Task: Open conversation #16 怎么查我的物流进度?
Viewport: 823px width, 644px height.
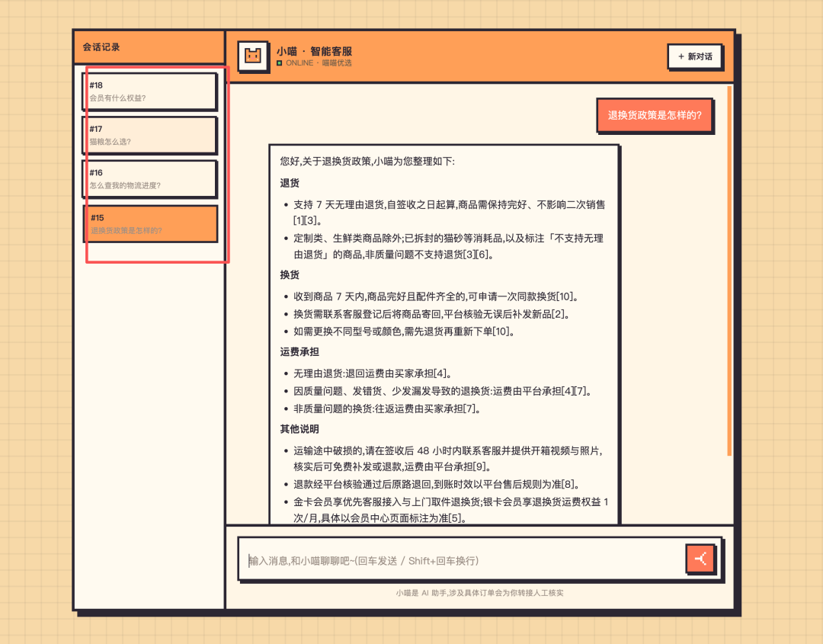Action: click(x=149, y=178)
